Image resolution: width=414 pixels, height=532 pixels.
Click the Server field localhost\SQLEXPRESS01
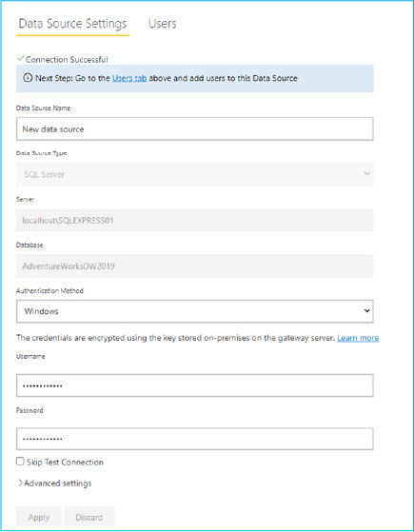[x=195, y=220]
